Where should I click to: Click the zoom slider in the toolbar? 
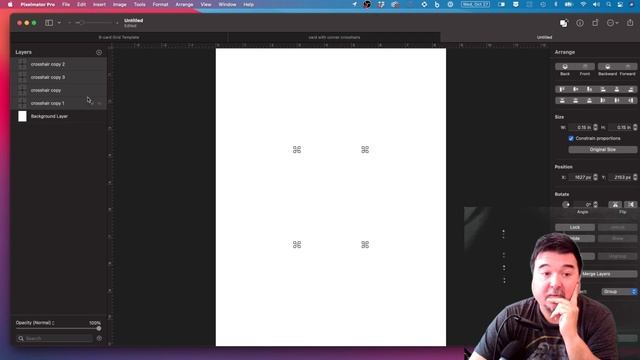click(93, 23)
